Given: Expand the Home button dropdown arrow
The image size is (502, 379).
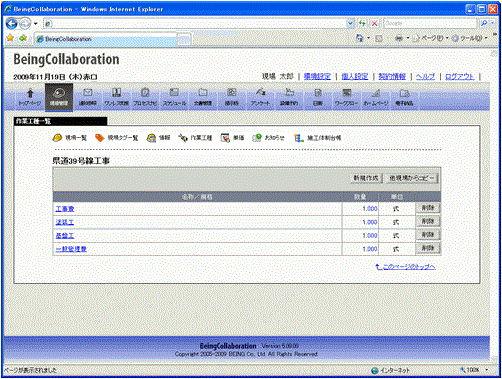Looking at the screenshot, I should tap(368, 38).
